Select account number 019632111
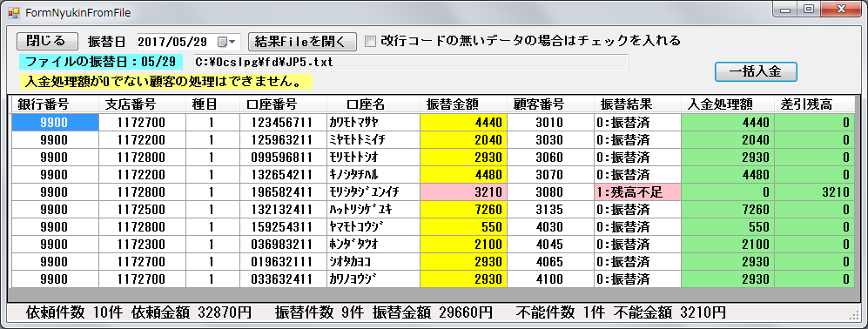Screen dimensions: 868x329 click(x=283, y=261)
